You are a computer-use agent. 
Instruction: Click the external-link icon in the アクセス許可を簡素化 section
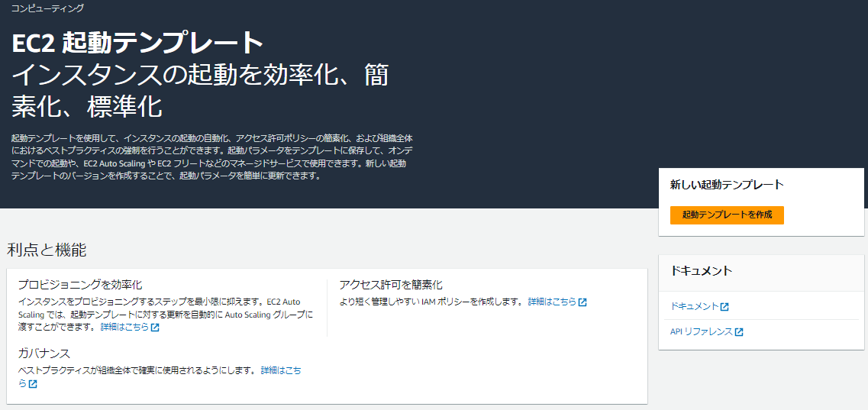(582, 302)
